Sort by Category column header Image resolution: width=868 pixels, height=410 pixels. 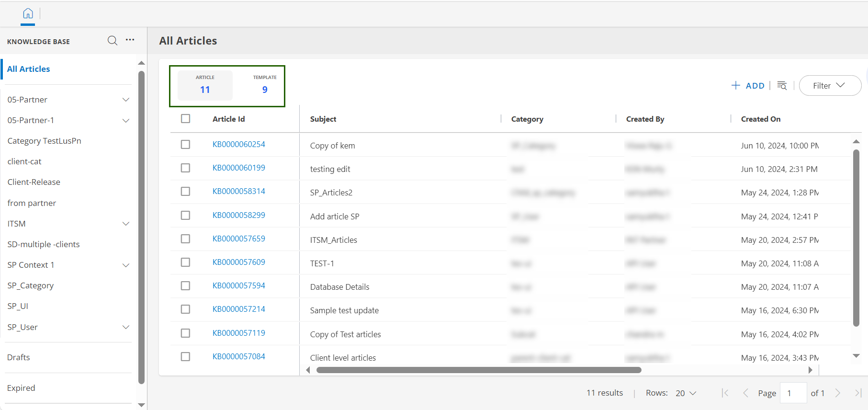pos(527,119)
